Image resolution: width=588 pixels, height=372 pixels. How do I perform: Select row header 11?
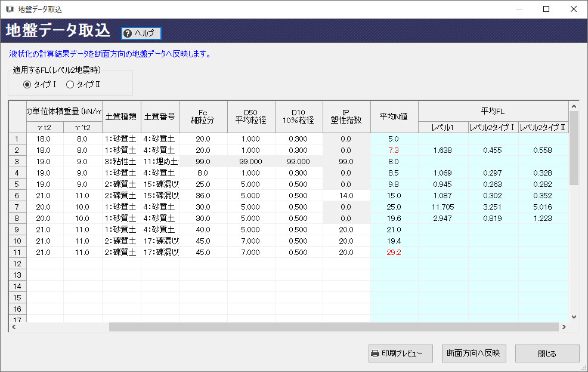click(x=17, y=252)
